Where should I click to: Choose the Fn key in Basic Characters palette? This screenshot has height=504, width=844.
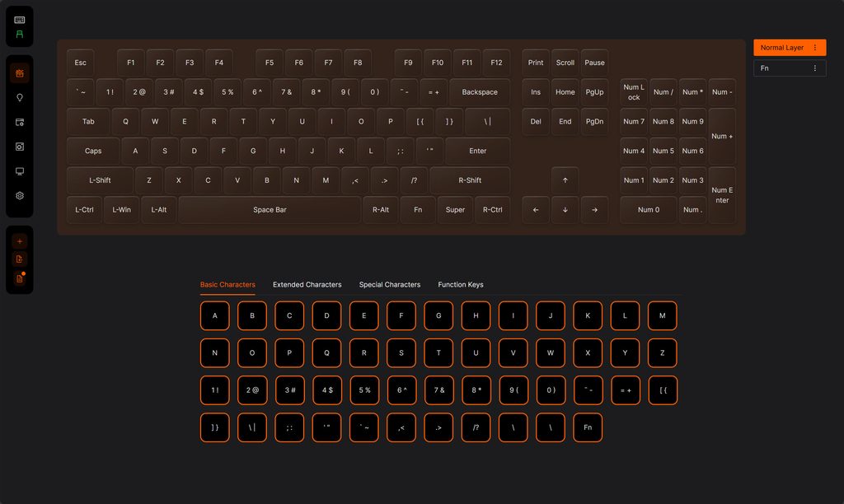pos(588,427)
